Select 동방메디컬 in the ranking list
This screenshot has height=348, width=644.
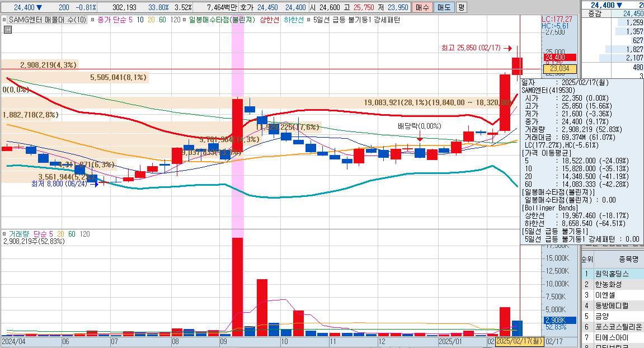click(x=612, y=305)
